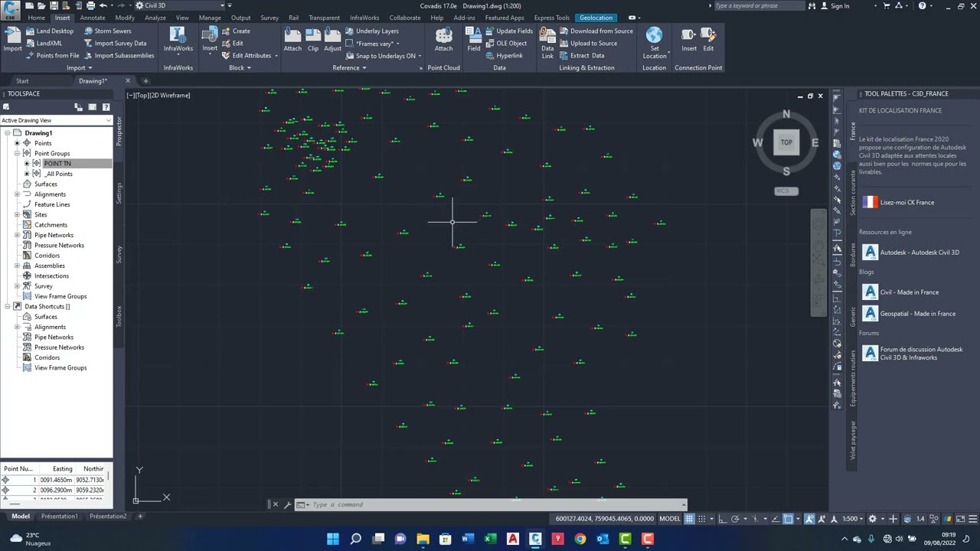Screen dimensions: 980x551
Task: Click Sign In button
Action: click(835, 6)
